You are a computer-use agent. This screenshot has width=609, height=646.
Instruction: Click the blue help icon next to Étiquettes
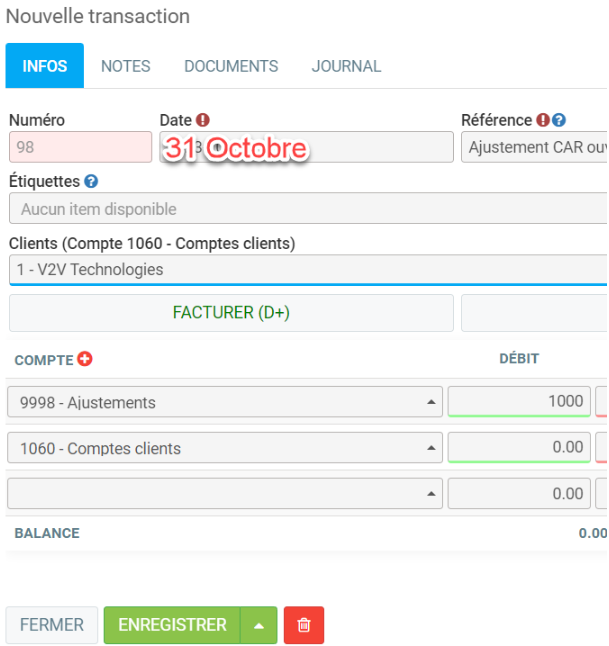[91, 182]
